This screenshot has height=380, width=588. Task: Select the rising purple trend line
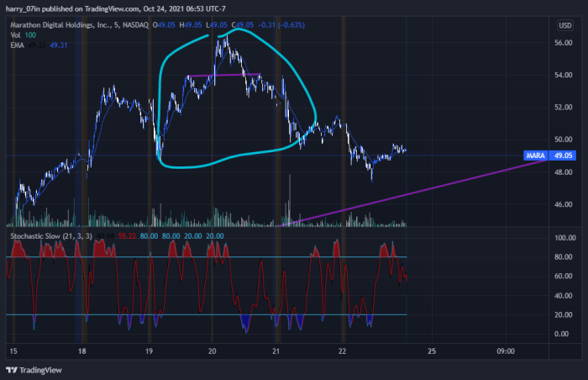point(412,193)
